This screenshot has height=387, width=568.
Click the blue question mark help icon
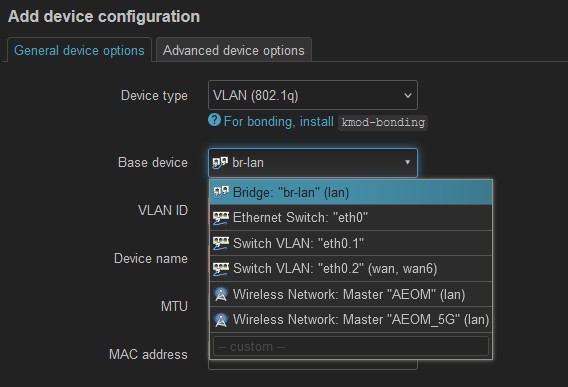(x=214, y=120)
